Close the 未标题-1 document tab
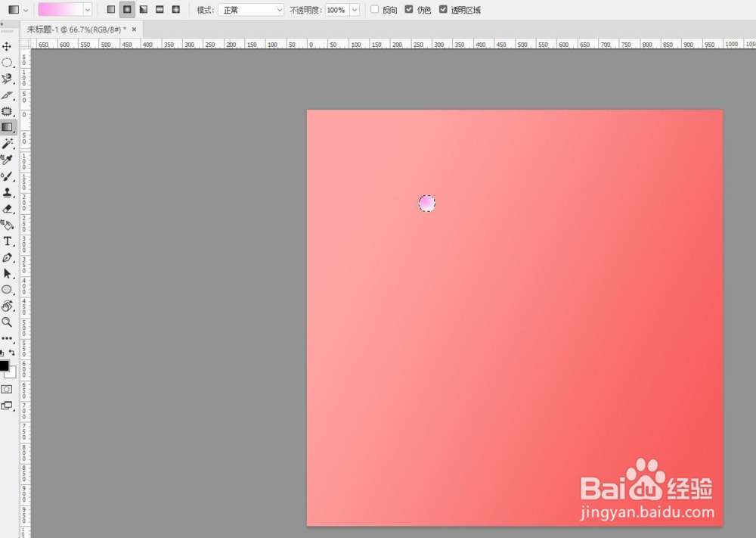Image resolution: width=756 pixels, height=538 pixels. click(134, 30)
